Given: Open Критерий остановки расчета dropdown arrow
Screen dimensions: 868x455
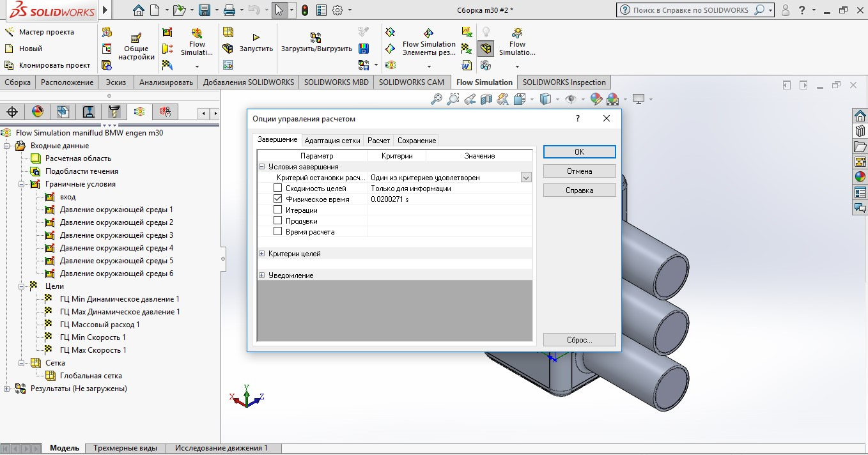Looking at the screenshot, I should 526,178.
